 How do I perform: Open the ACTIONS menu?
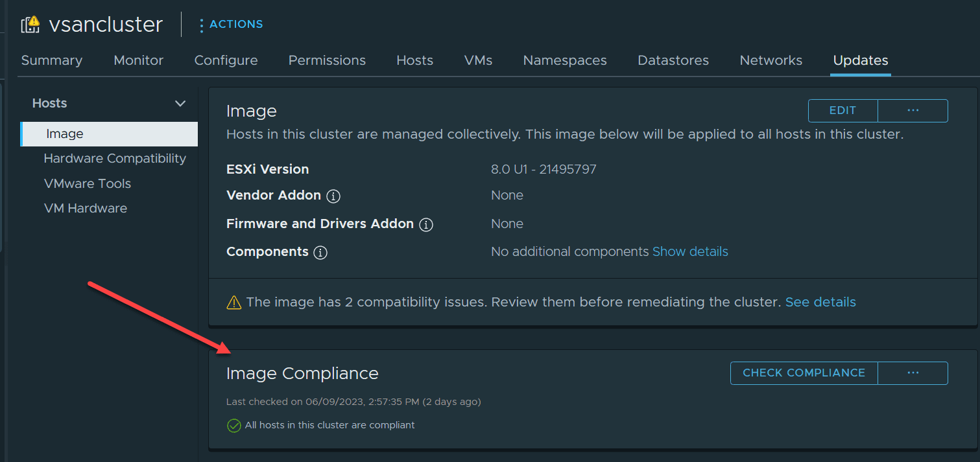tap(231, 25)
